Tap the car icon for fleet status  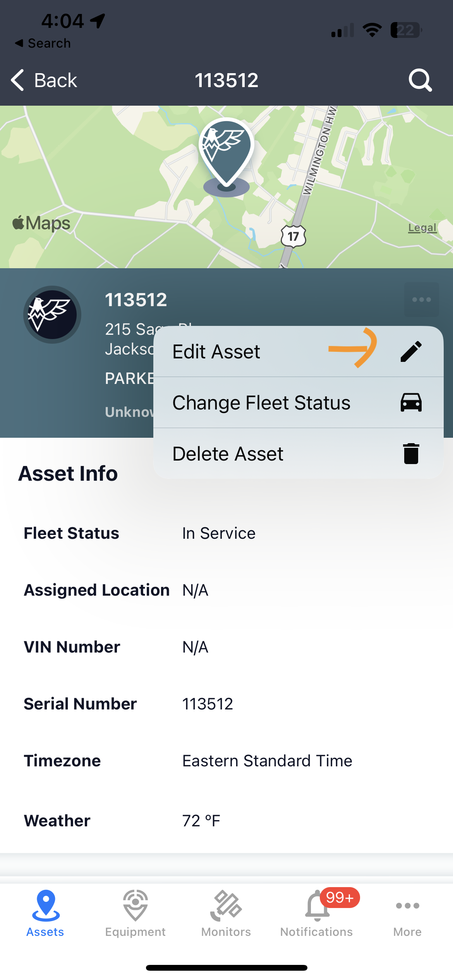(x=411, y=403)
